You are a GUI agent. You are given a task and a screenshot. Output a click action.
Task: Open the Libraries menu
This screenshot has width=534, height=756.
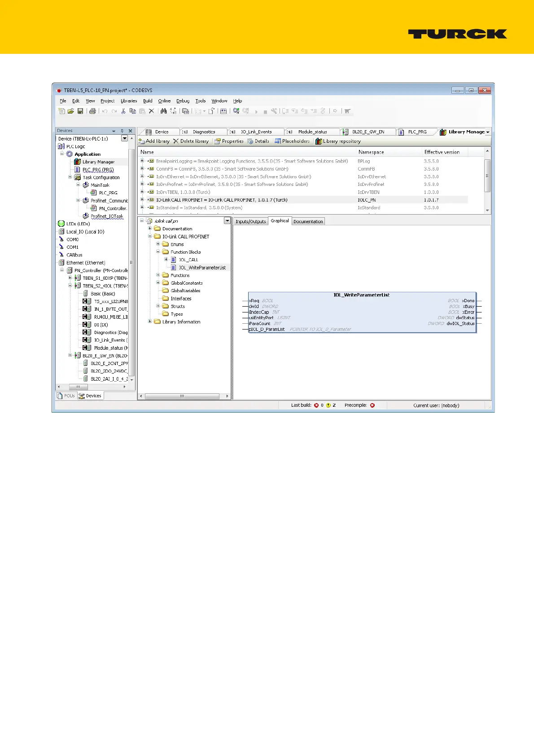[129, 101]
